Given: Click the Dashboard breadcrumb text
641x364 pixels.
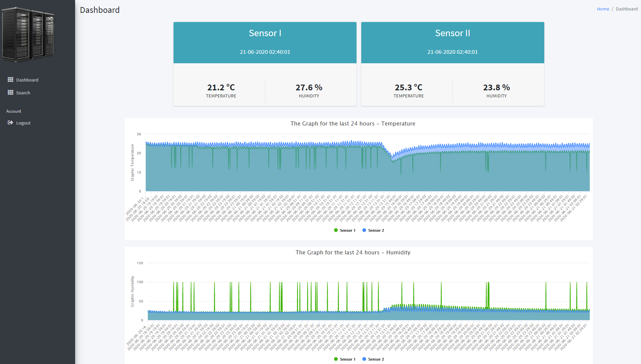Looking at the screenshot, I should point(626,9).
